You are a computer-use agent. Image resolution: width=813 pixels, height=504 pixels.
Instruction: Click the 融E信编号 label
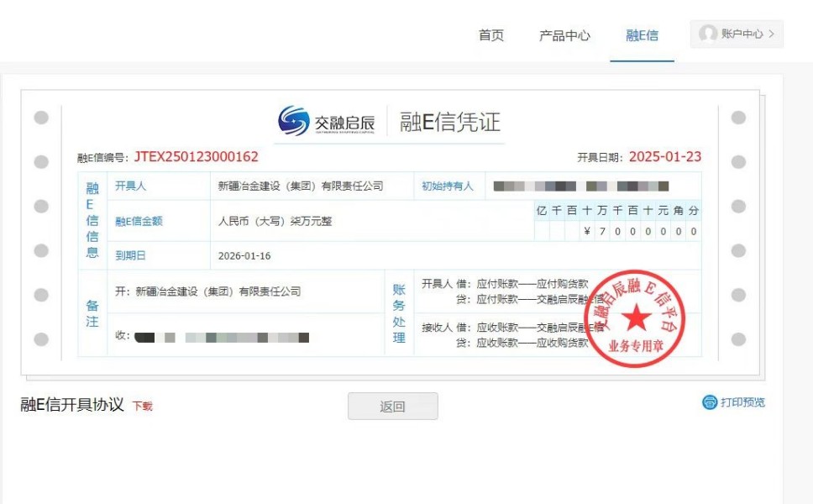pos(102,158)
